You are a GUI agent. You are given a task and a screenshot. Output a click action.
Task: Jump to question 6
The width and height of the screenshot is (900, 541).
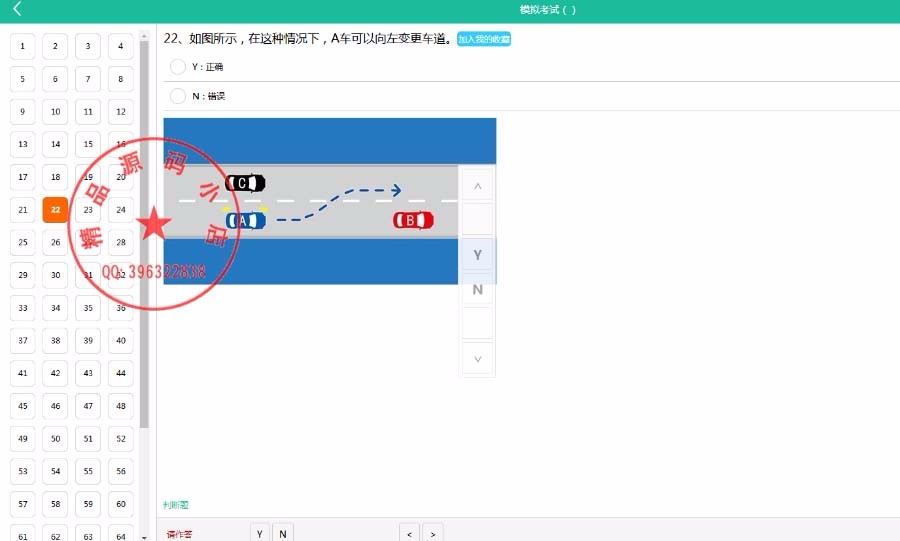(x=55, y=79)
